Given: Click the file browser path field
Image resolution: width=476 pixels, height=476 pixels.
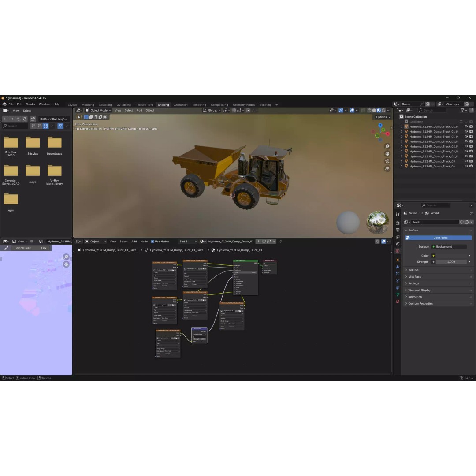Looking at the screenshot, I should [54, 119].
